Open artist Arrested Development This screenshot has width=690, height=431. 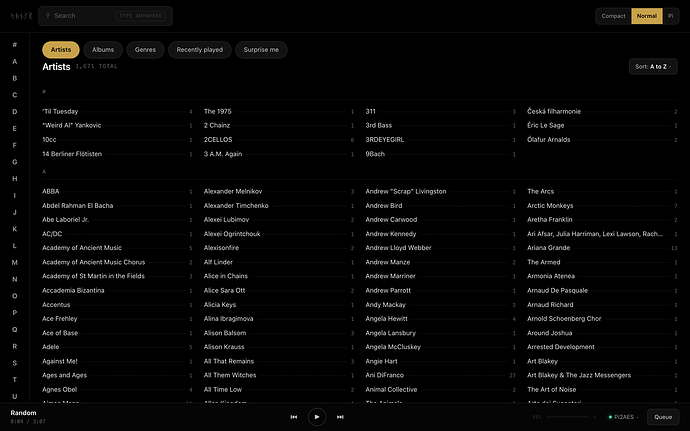[x=602, y=347]
